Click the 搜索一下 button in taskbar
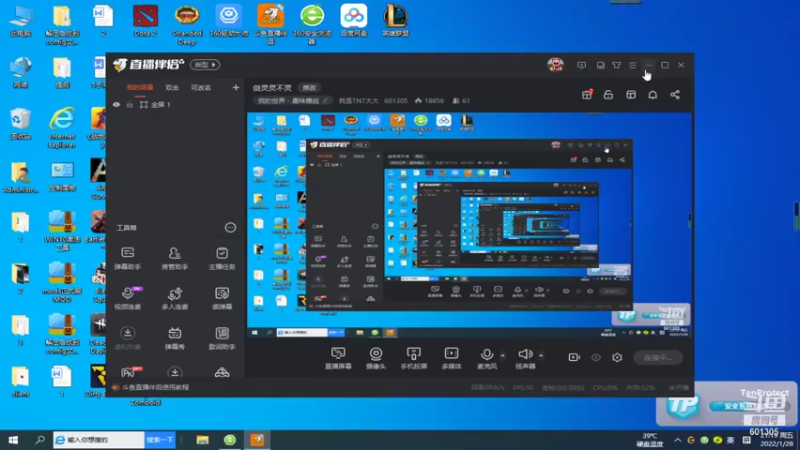Viewport: 800px width, 450px height. click(160, 440)
